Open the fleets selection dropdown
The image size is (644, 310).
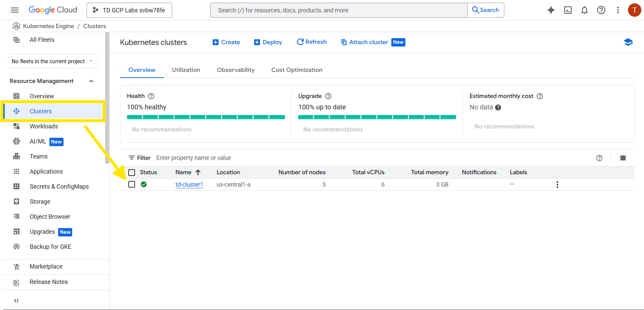coord(52,61)
